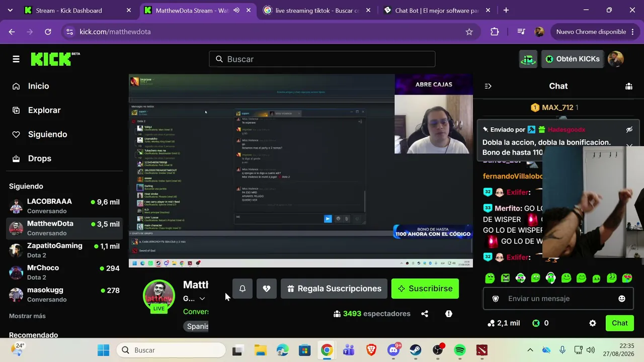Open Dota 2 from the taskbar

(x=482, y=350)
